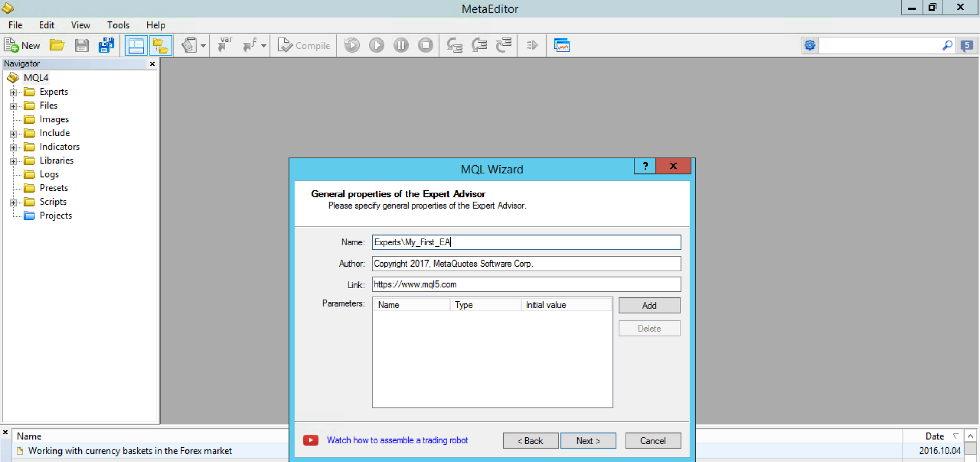Open the Edit menu
Viewport: 980px width, 462px height.
click(46, 25)
